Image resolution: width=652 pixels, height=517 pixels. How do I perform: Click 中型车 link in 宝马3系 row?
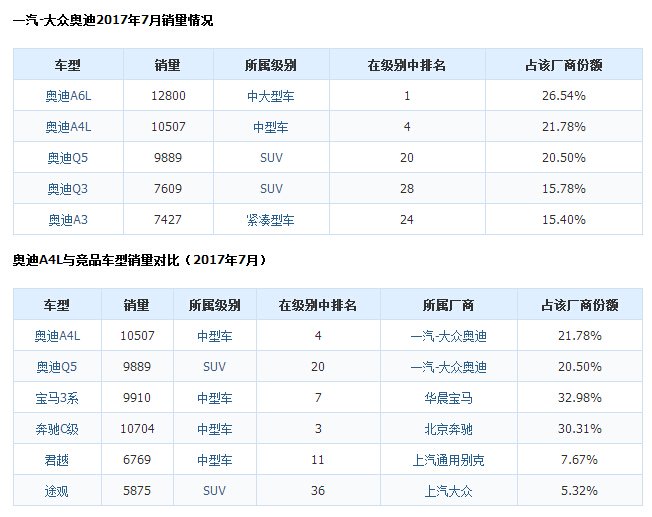(215, 398)
